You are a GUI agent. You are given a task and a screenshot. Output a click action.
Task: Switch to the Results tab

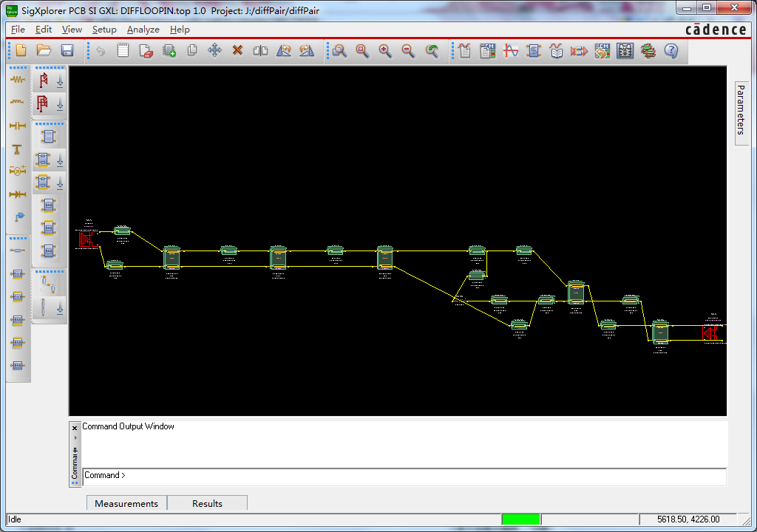pyautogui.click(x=207, y=503)
